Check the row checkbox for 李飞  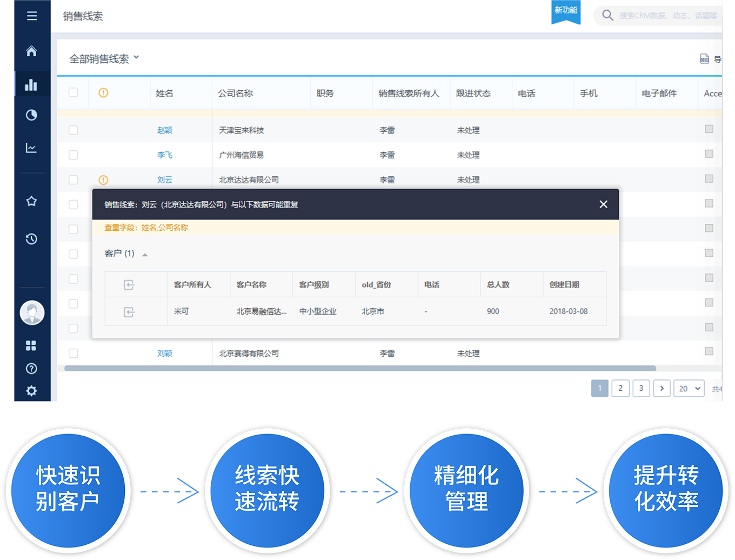coord(73,155)
